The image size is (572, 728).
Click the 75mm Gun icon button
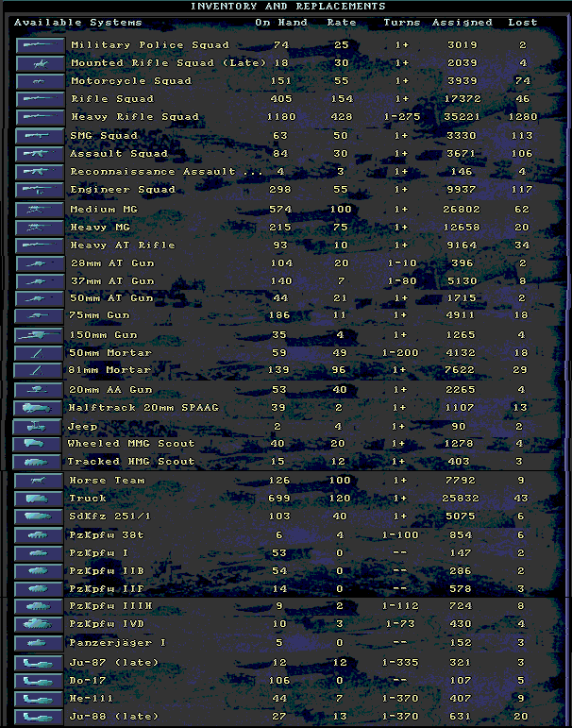coord(40,315)
